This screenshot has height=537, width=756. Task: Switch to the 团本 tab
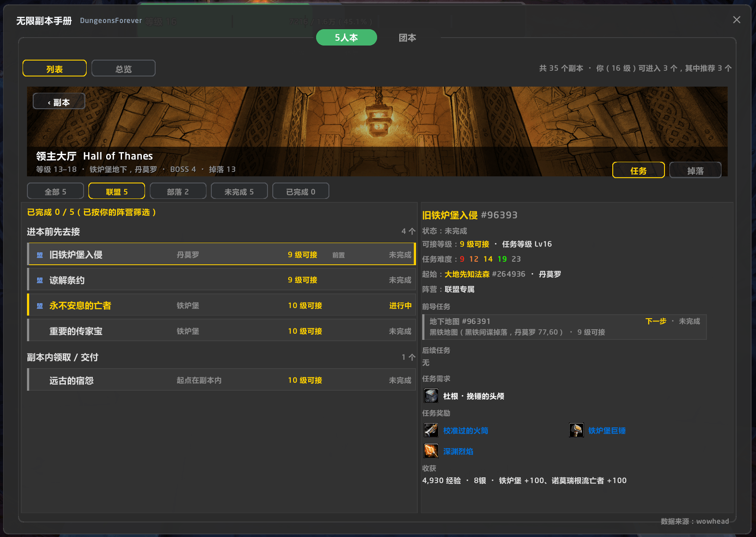407,38
